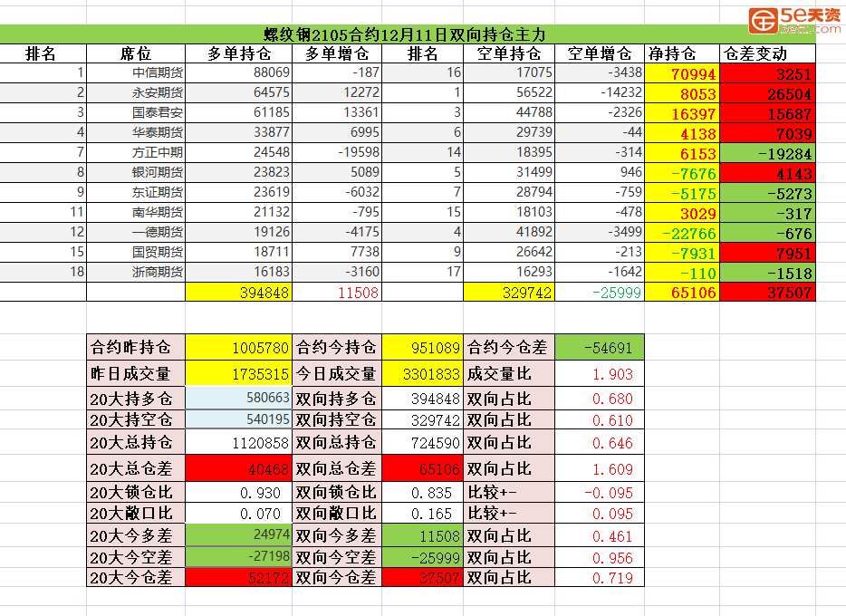846x616 pixels.
Task: Click the 华泰期货 seat cell
Action: coord(136,132)
